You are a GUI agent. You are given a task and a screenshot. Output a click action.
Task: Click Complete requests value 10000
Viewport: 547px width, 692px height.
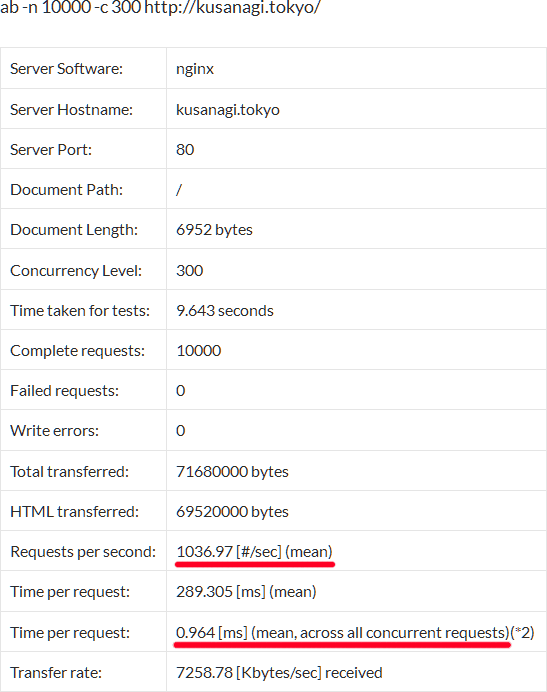[x=199, y=351]
